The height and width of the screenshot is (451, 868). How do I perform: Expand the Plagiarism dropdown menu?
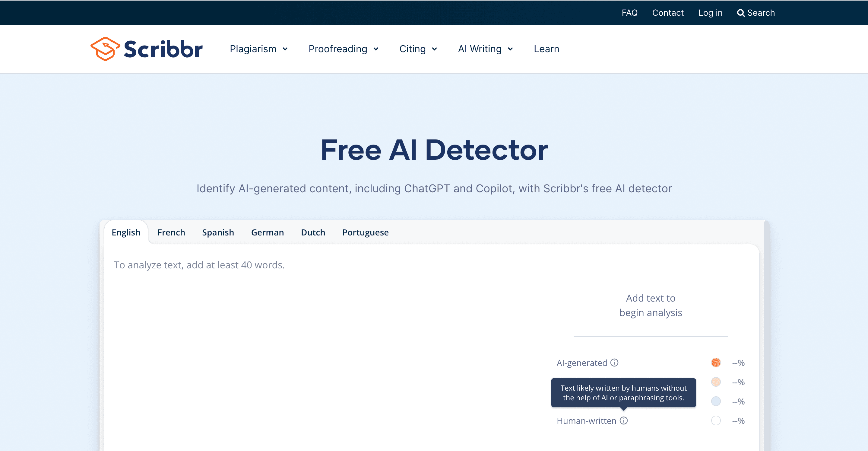[259, 49]
